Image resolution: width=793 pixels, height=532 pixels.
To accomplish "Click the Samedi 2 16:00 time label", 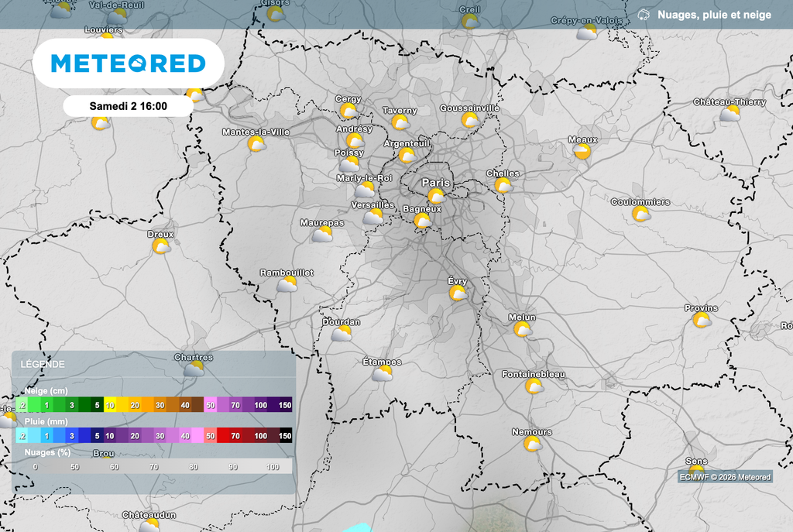I will pyautogui.click(x=129, y=105).
